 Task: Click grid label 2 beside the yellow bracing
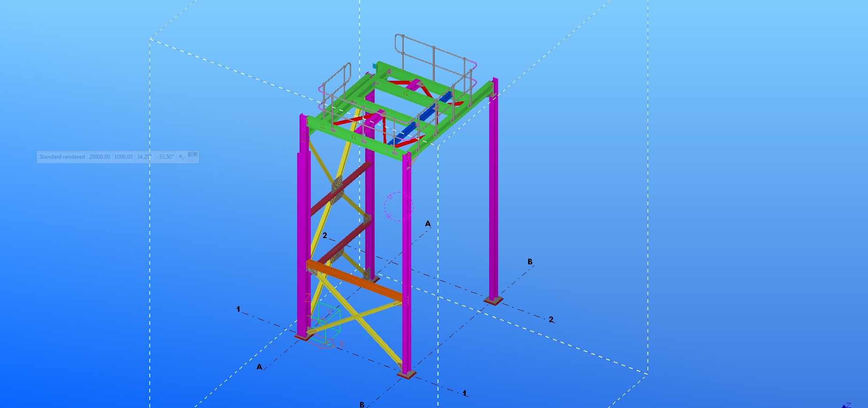tap(325, 235)
